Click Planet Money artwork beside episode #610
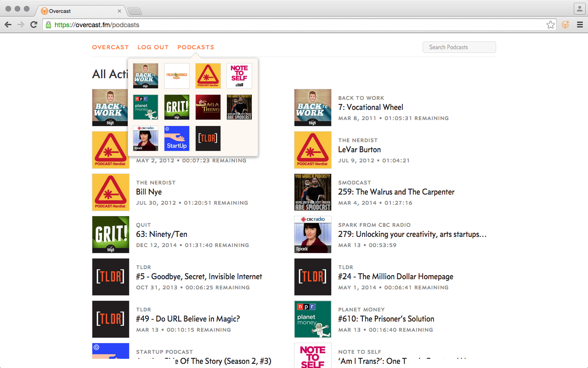The width and height of the screenshot is (588, 368). [313, 319]
